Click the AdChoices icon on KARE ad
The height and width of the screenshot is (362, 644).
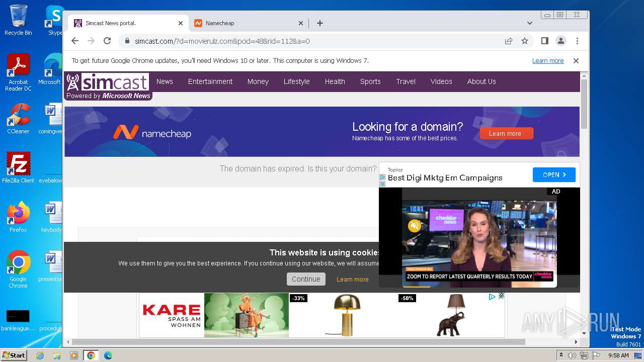click(493, 297)
